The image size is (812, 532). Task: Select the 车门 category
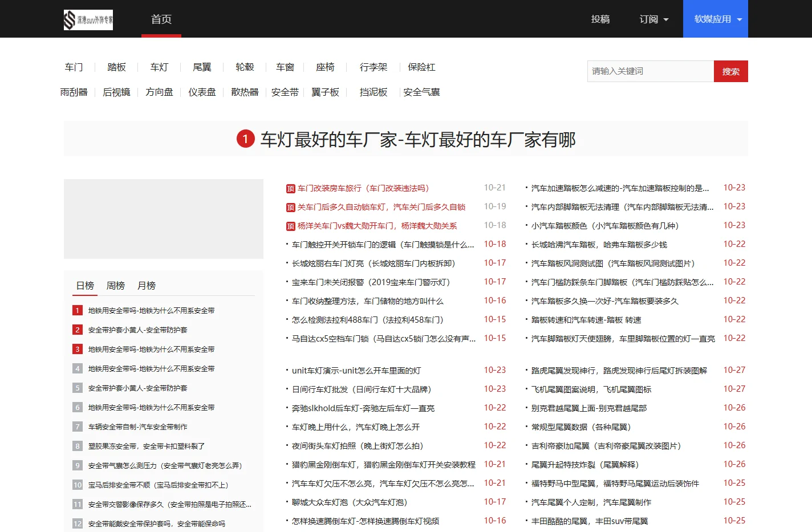coord(74,67)
